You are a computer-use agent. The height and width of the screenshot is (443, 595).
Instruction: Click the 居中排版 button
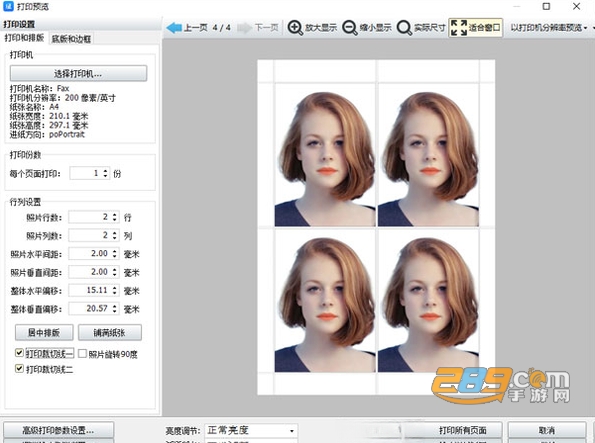coord(44,333)
